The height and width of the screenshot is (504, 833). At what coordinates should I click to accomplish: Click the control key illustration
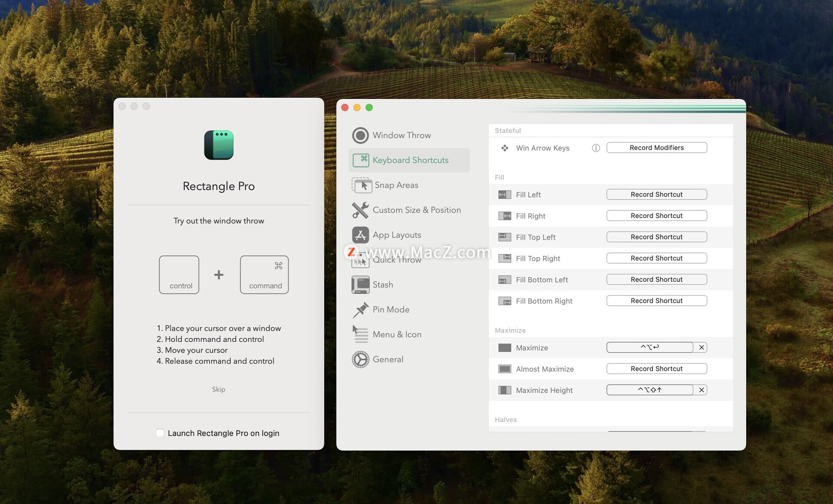coord(179,275)
